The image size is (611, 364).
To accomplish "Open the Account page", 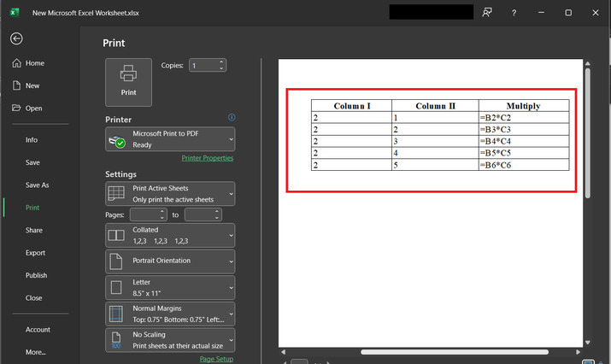I will point(38,330).
